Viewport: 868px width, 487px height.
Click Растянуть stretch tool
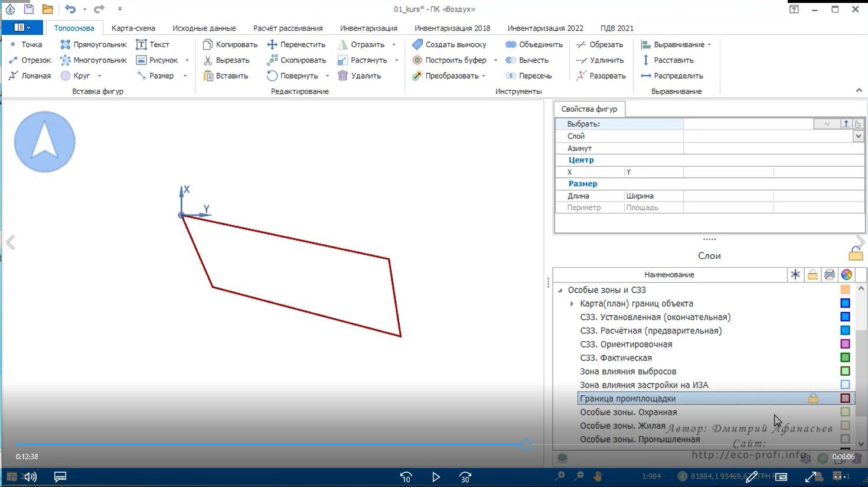[362, 60]
